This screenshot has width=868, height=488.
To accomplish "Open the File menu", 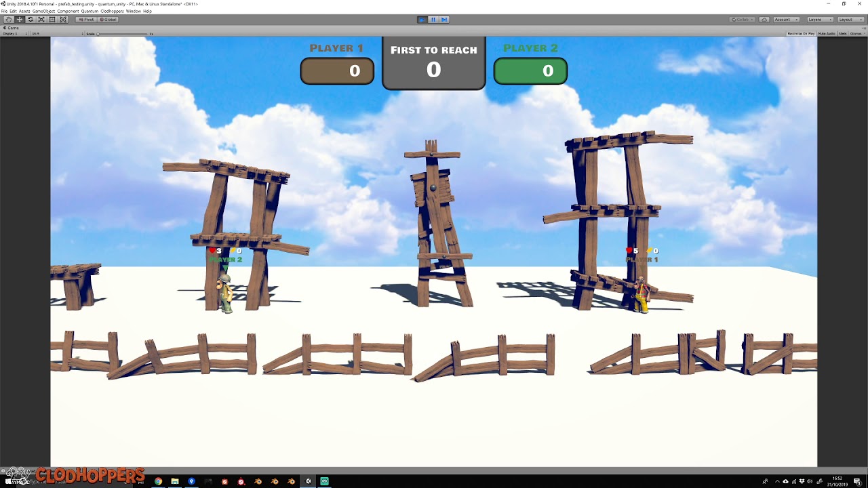I will (4, 12).
